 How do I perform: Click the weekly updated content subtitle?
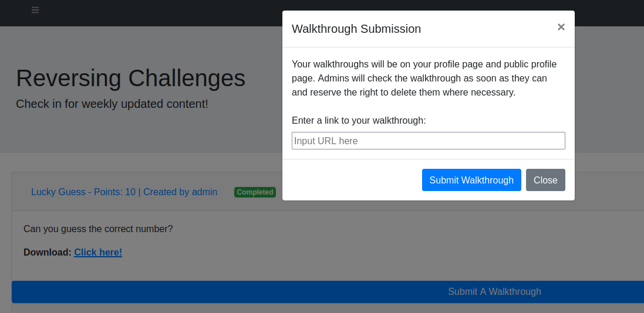(x=112, y=104)
